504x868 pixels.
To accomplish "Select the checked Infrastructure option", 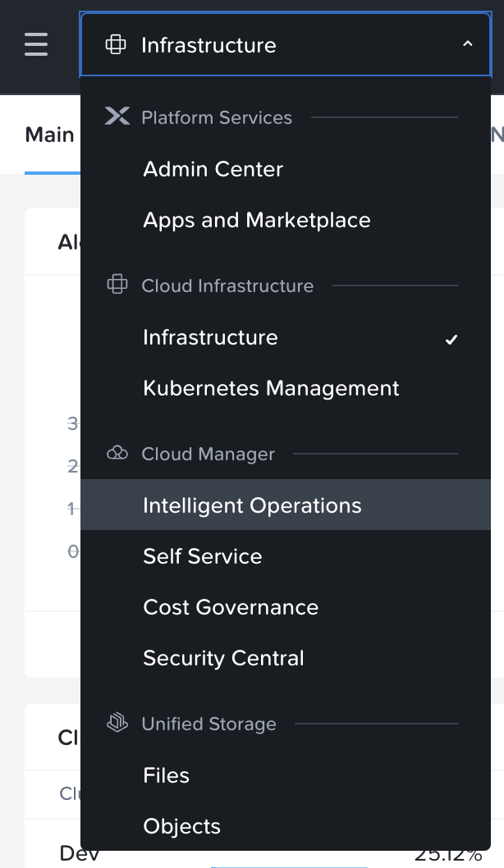I will [210, 337].
